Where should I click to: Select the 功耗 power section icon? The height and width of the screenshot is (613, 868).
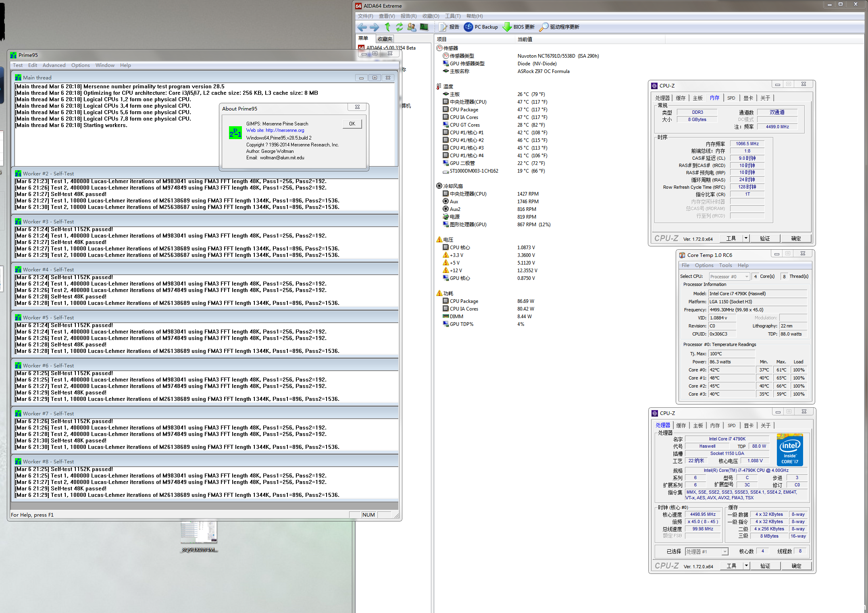(439, 293)
